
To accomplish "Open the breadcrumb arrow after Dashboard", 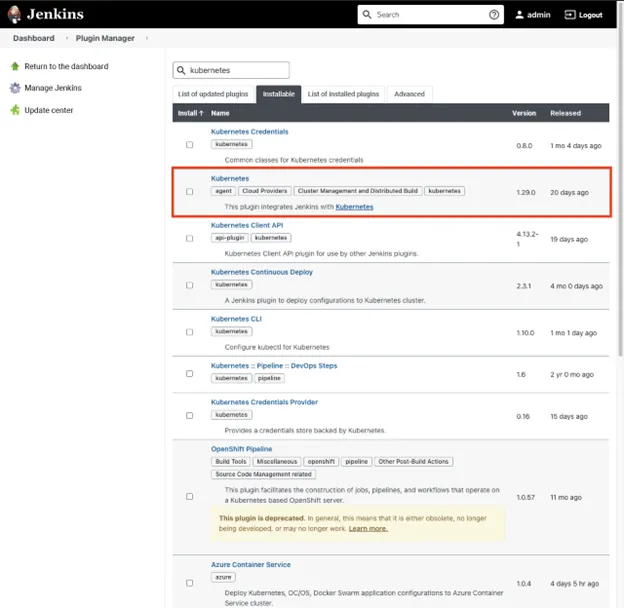I will coord(66,38).
